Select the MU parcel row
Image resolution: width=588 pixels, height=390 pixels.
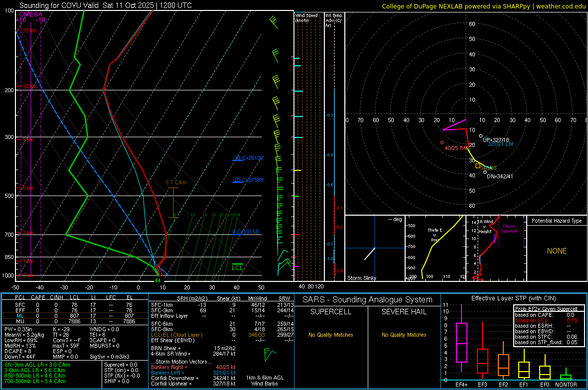pos(75,321)
